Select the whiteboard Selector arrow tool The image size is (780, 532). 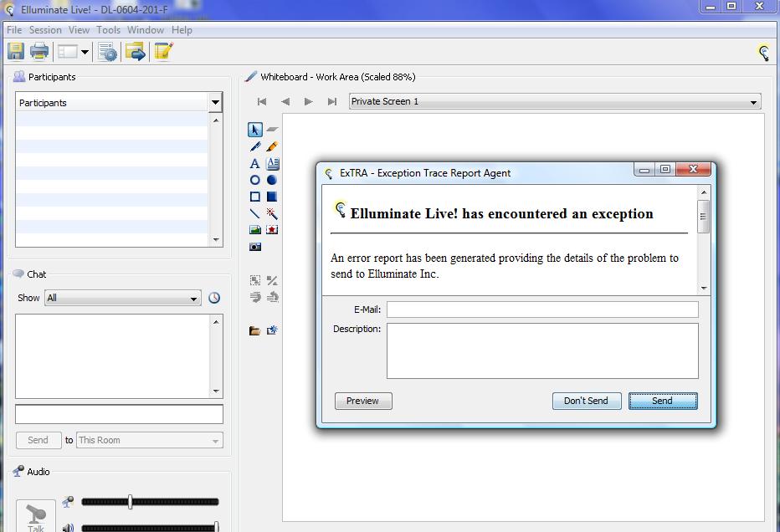pyautogui.click(x=254, y=130)
